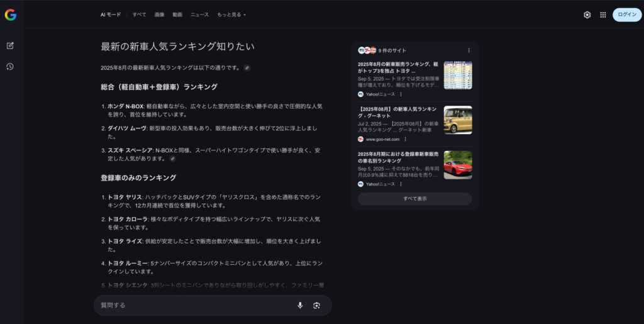Click source link icon after スズキ スペーシア entry

tap(172, 159)
